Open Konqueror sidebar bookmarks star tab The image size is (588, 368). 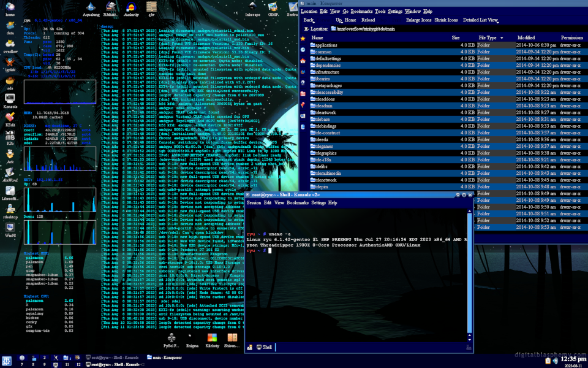coord(303,38)
